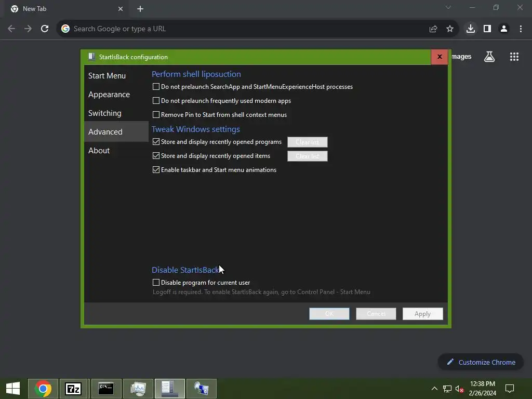Viewport: 532px width, 399px height.
Task: Click Cancel in StartIsBack configuration
Action: click(376, 314)
